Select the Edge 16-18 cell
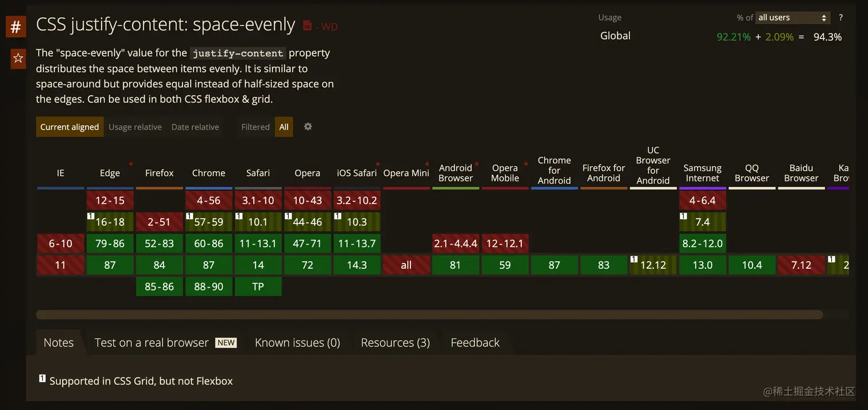 (110, 222)
